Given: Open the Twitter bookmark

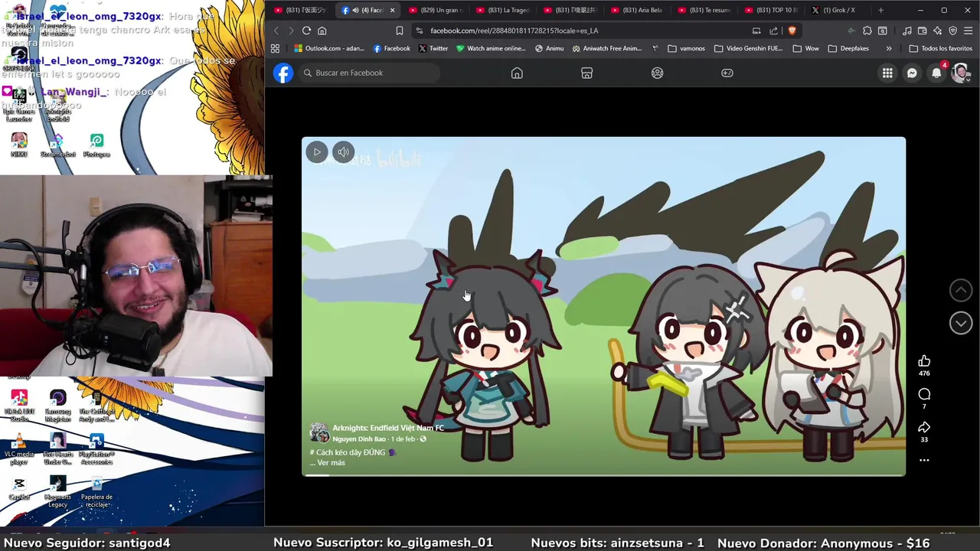Looking at the screenshot, I should tap(433, 48).
